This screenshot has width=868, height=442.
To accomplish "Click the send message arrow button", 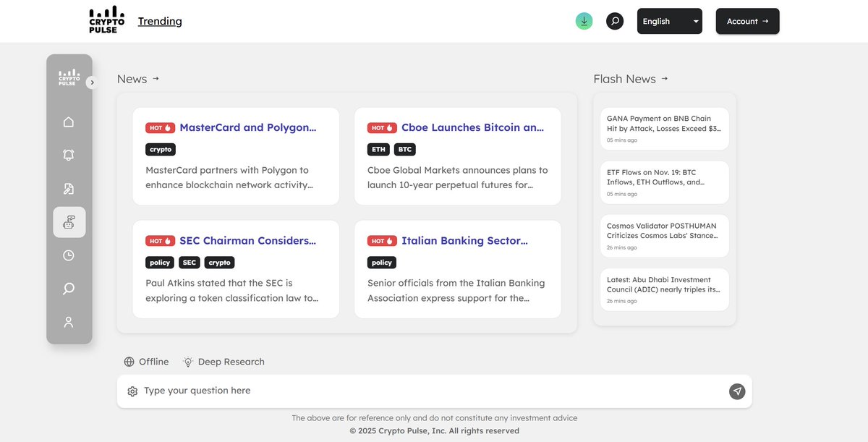I will [737, 391].
